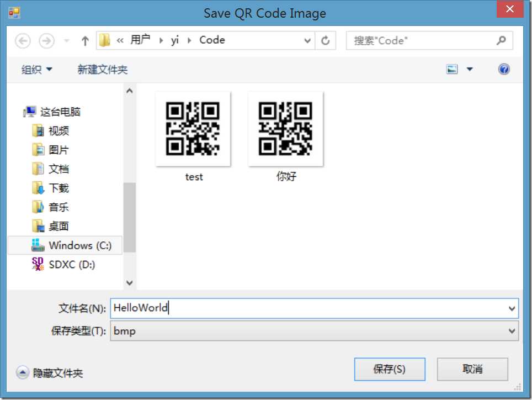Open the 下载 folder
532x400 pixels.
click(58, 188)
